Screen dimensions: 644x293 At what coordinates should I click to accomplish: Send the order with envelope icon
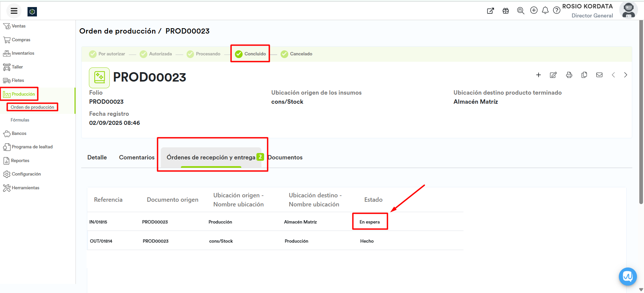tap(599, 75)
